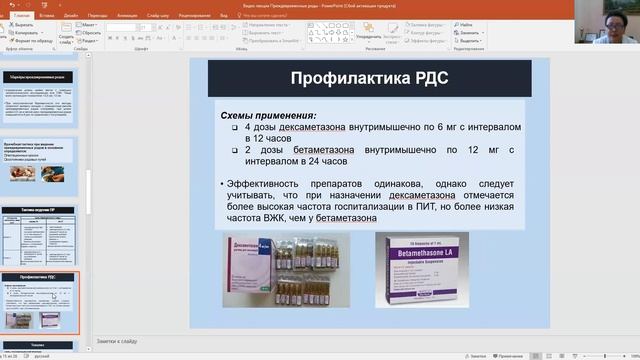Switch to Reading view in status bar

coord(562,356)
